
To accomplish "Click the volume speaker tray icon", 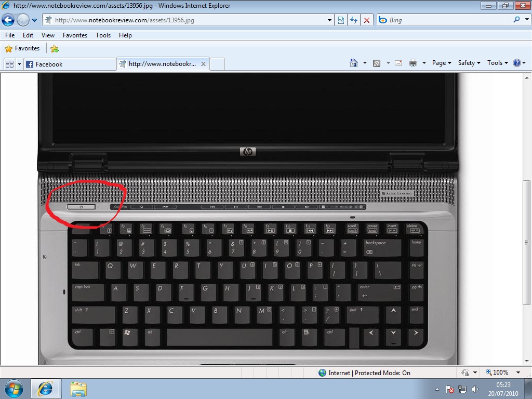I will click(475, 389).
